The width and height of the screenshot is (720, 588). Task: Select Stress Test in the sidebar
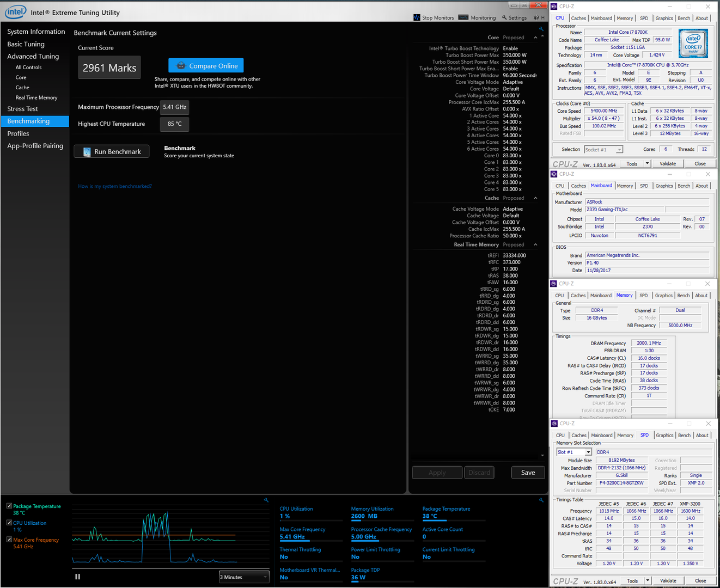23,109
